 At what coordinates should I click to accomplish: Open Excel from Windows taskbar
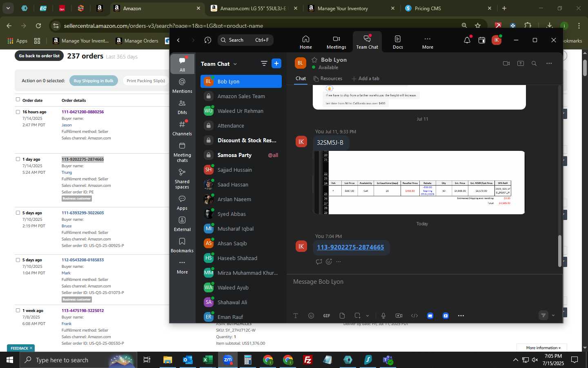tap(207, 360)
